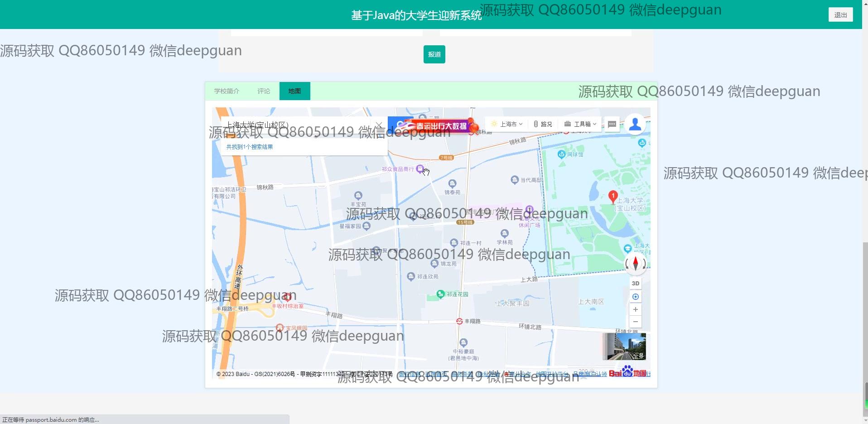Open the feedback message bubble icon
868x424 pixels.
point(612,124)
